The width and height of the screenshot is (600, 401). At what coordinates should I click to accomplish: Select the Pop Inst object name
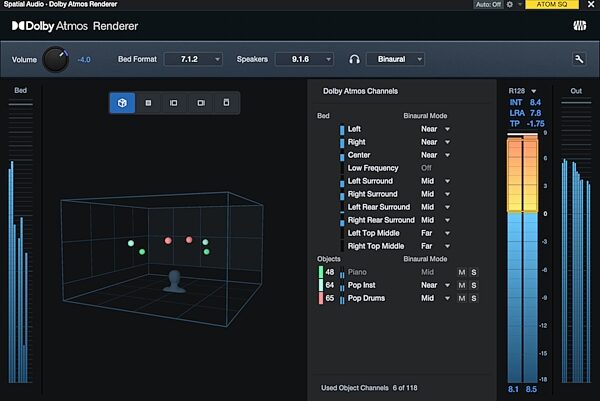point(362,285)
